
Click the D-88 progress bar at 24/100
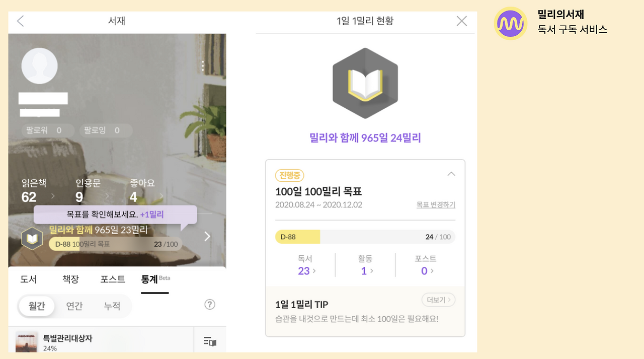tap(365, 237)
